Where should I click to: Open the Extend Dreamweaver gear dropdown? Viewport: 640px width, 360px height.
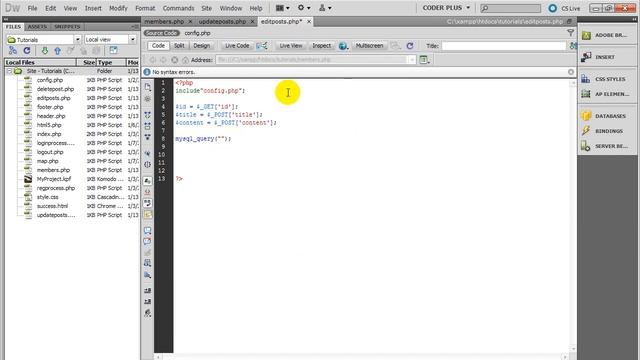click(304, 8)
